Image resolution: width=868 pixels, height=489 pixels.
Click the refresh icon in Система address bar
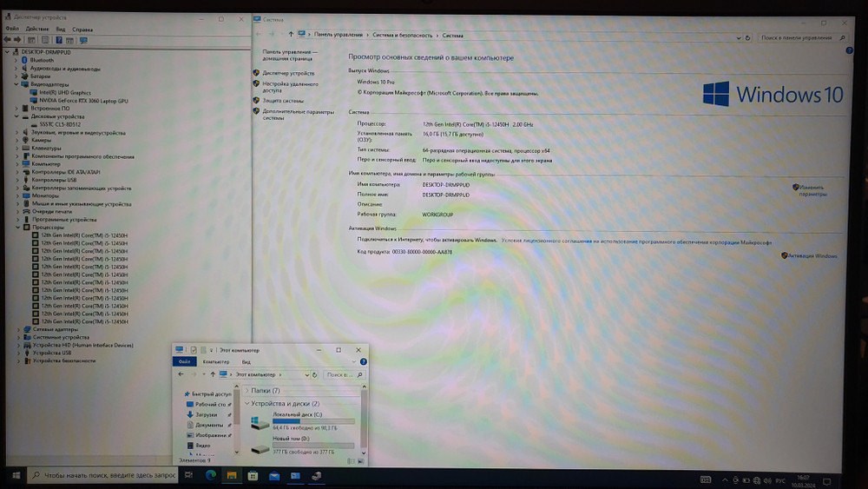point(747,37)
